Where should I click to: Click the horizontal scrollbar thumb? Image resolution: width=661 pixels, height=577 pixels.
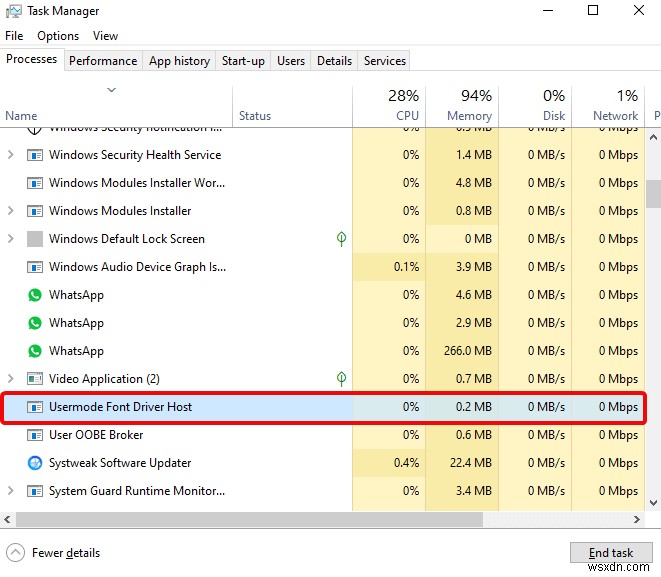(x=249, y=519)
